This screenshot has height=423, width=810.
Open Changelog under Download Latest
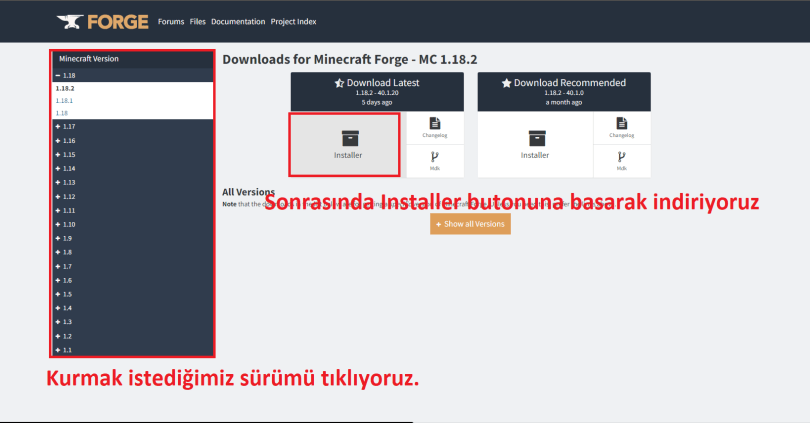coord(435,128)
